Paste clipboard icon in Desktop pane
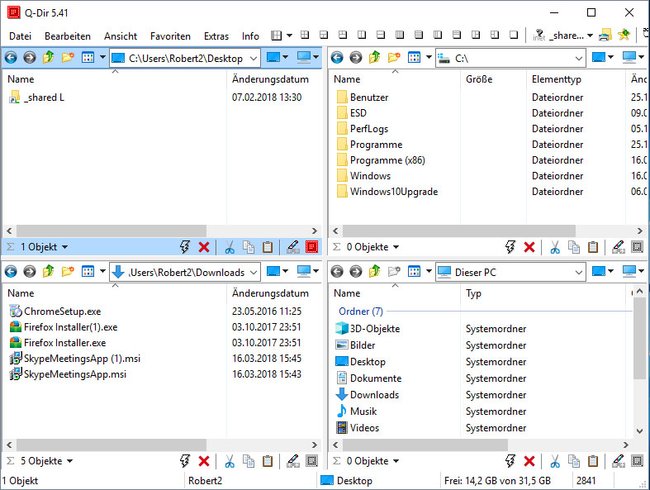 pyautogui.click(x=268, y=247)
